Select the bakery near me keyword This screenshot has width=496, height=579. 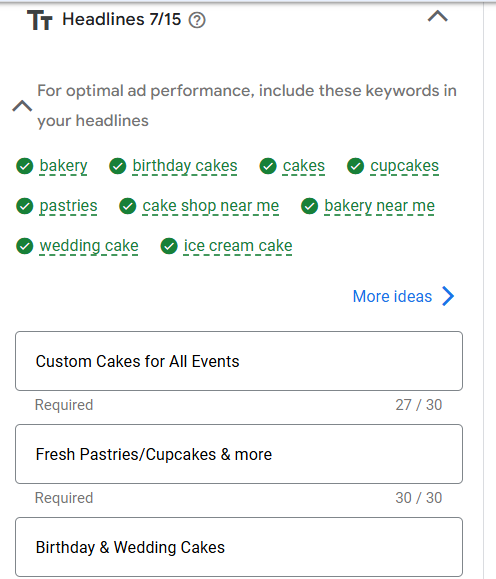[x=379, y=206]
